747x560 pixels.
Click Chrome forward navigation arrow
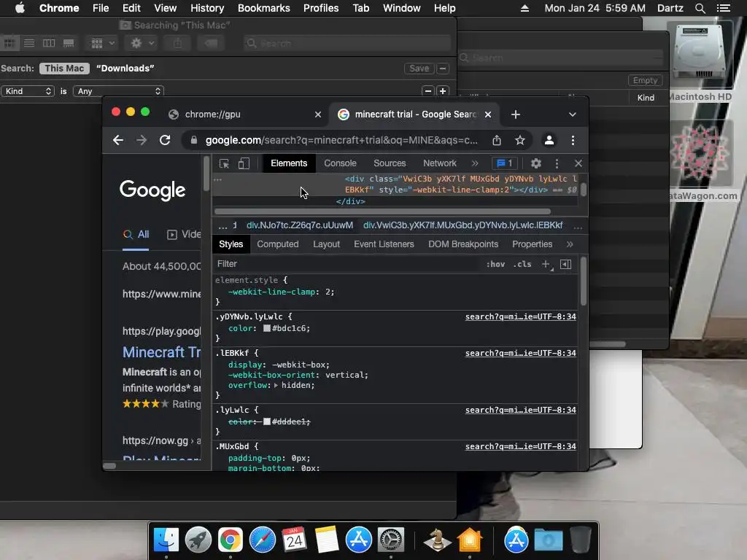pyautogui.click(x=142, y=141)
